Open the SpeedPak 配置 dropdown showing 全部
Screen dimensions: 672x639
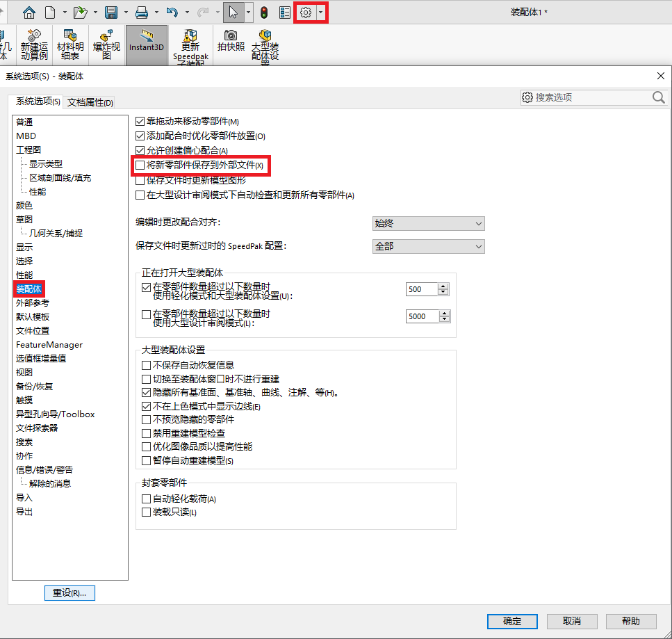[x=429, y=247]
